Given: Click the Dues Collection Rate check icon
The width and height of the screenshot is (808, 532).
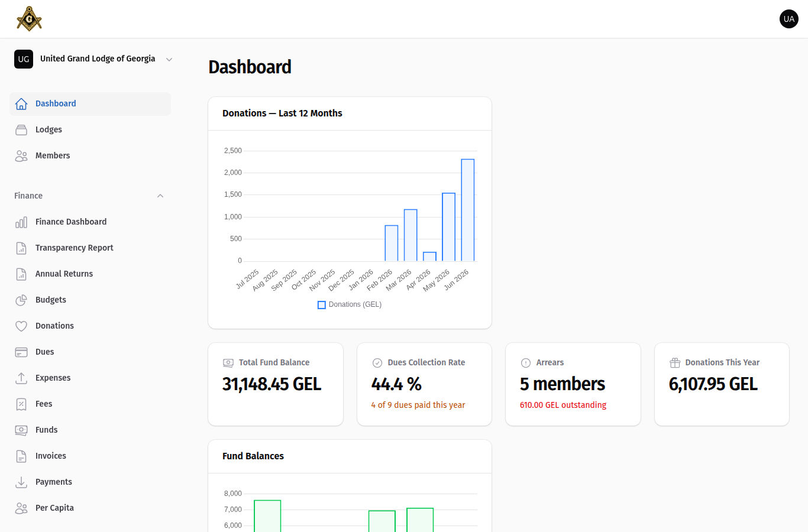Looking at the screenshot, I should click(377, 363).
